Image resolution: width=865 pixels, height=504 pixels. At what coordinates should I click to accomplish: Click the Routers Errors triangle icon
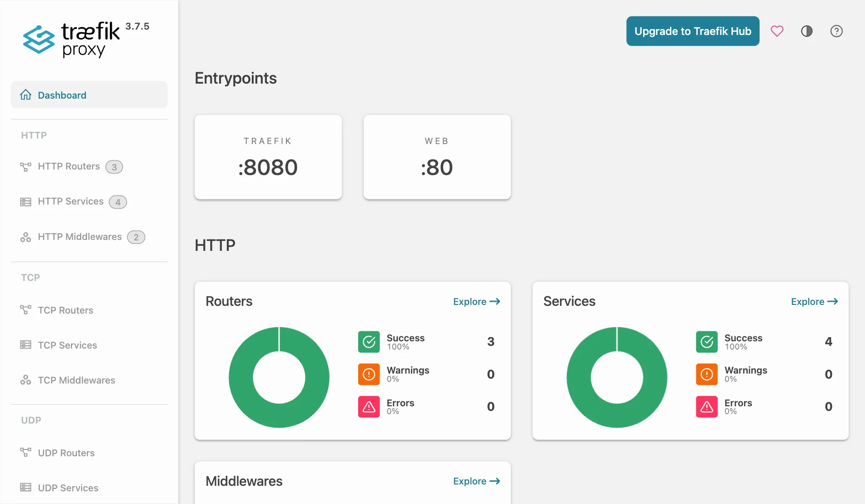point(369,407)
